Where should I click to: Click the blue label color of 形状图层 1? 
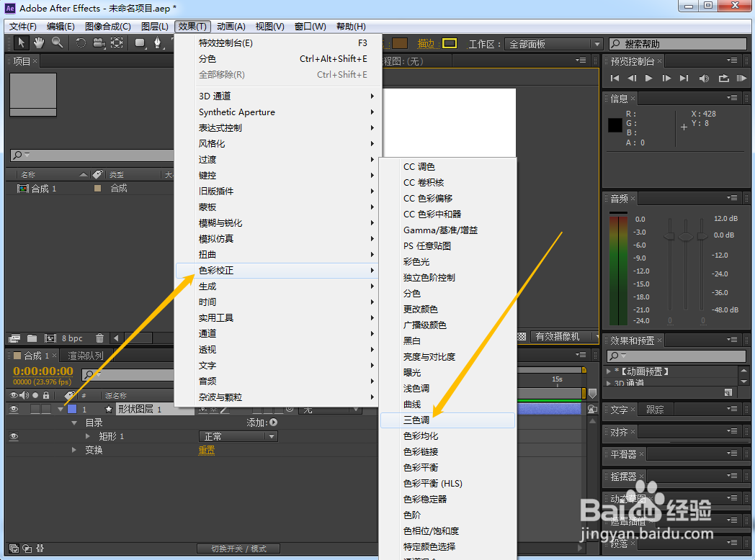(72, 409)
